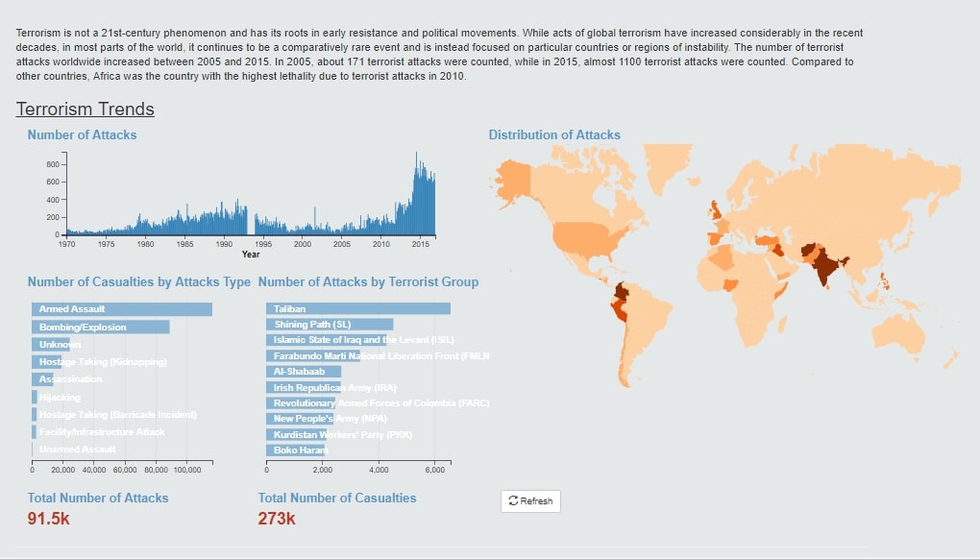980x560 pixels.
Task: Click the circular arrow icon in Refresh
Action: pos(513,500)
